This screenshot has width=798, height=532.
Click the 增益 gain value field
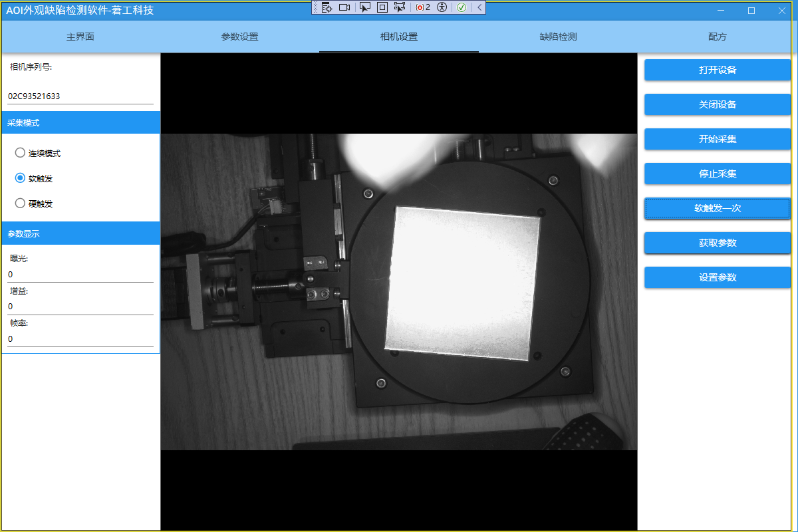[80, 307]
